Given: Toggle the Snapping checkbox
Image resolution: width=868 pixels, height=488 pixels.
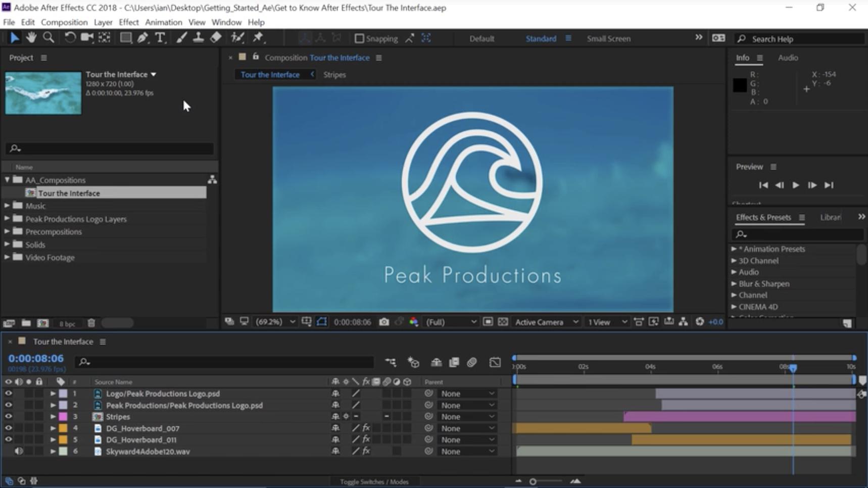Looking at the screenshot, I should (359, 38).
